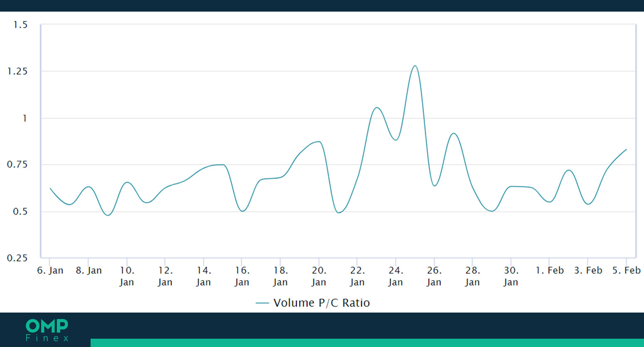Image resolution: width=644 pixels, height=347 pixels.
Task: Click the '28. Jan' x-axis label
Action: [x=472, y=276]
